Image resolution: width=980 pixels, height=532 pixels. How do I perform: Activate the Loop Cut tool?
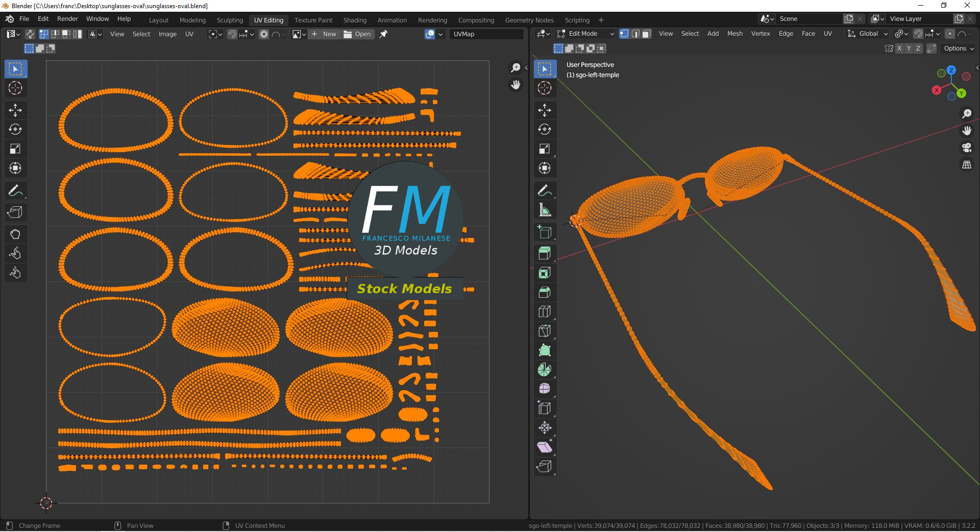click(544, 311)
